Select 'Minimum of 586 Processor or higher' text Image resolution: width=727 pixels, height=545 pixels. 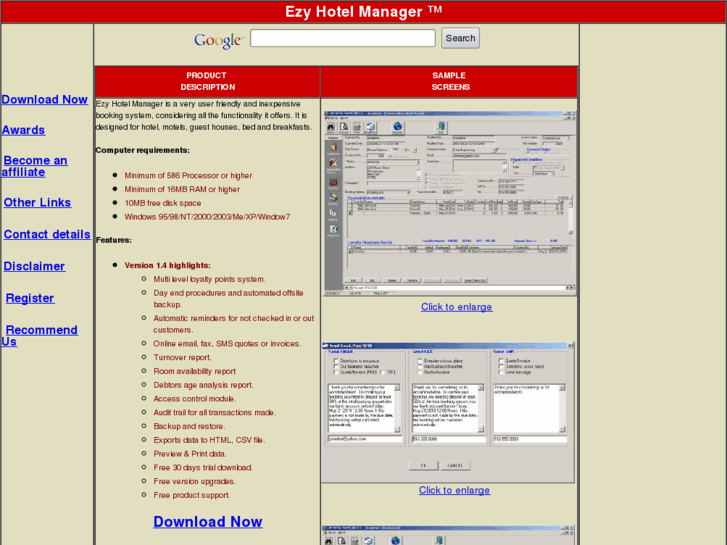click(x=188, y=176)
